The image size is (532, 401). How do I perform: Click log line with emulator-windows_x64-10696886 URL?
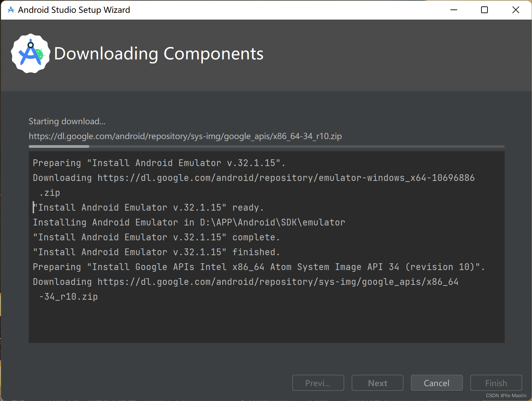coord(254,178)
